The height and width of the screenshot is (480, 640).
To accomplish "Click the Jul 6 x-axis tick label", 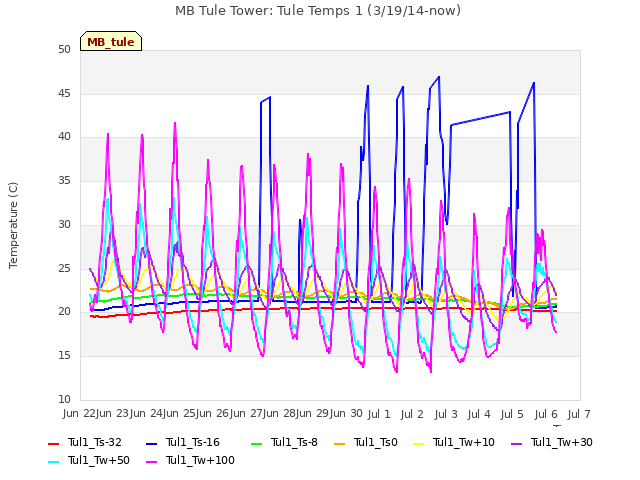I will tap(546, 415).
